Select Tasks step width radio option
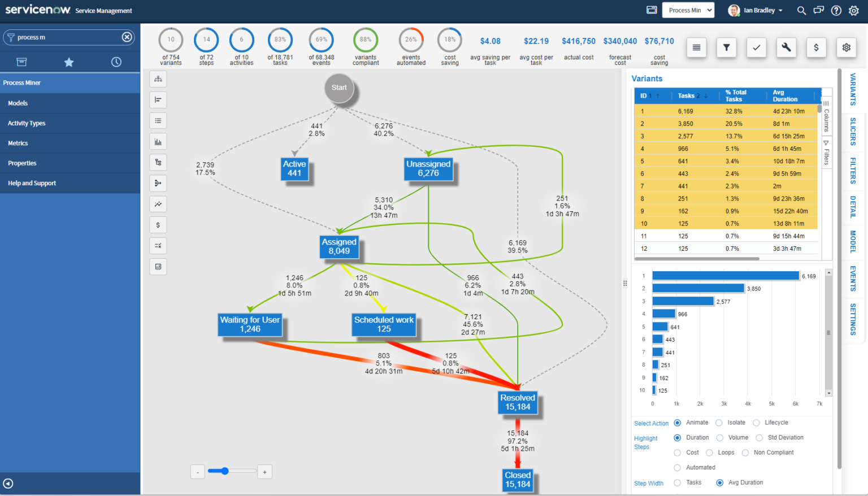The image size is (868, 496). click(677, 482)
